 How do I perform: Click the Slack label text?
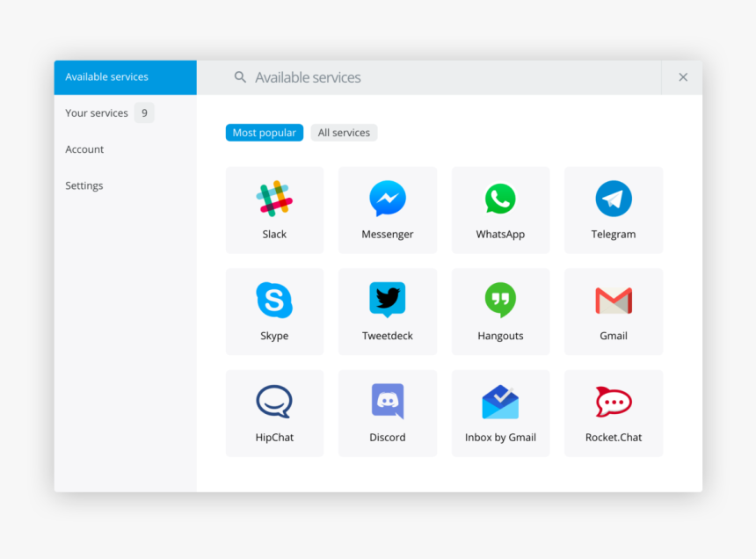point(274,234)
